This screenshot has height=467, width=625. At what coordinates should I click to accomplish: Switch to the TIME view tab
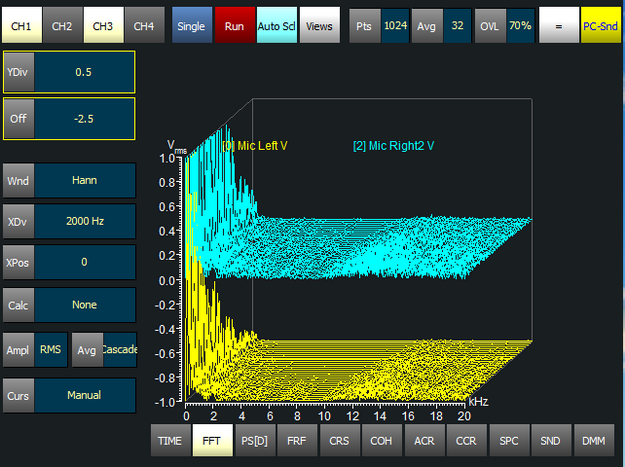pos(170,440)
